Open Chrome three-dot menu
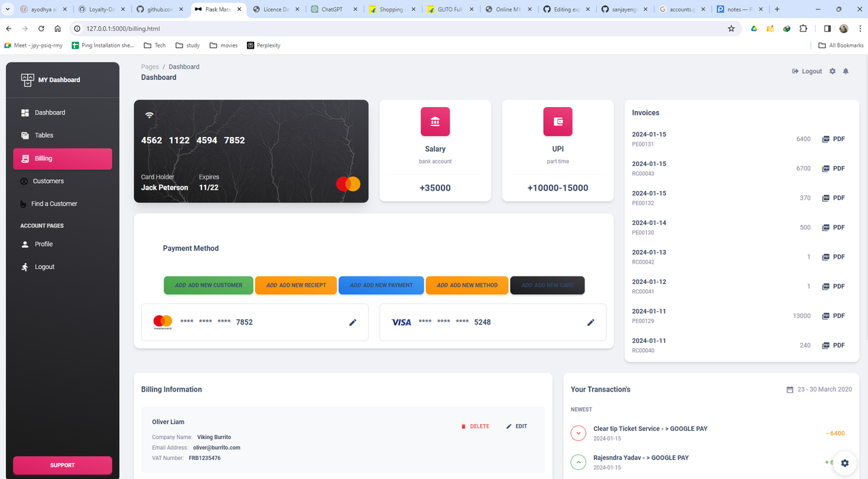The height and width of the screenshot is (479, 868). pos(860,29)
